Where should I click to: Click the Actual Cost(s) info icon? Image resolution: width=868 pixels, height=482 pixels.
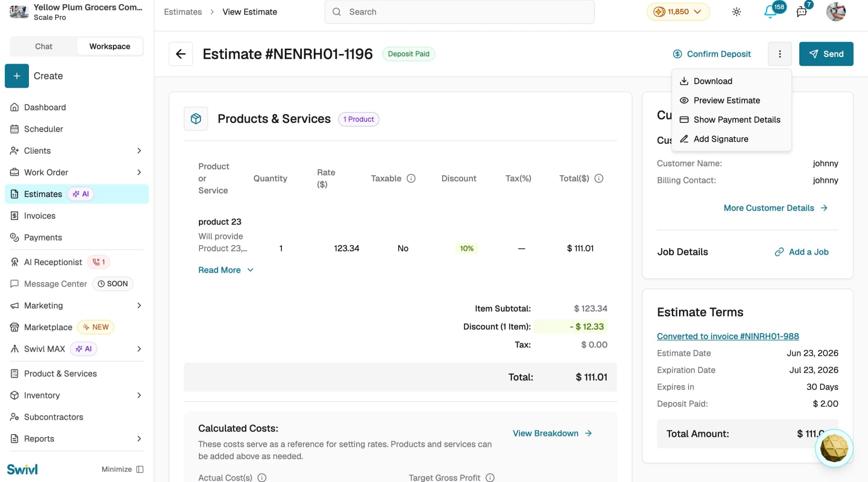(262, 477)
